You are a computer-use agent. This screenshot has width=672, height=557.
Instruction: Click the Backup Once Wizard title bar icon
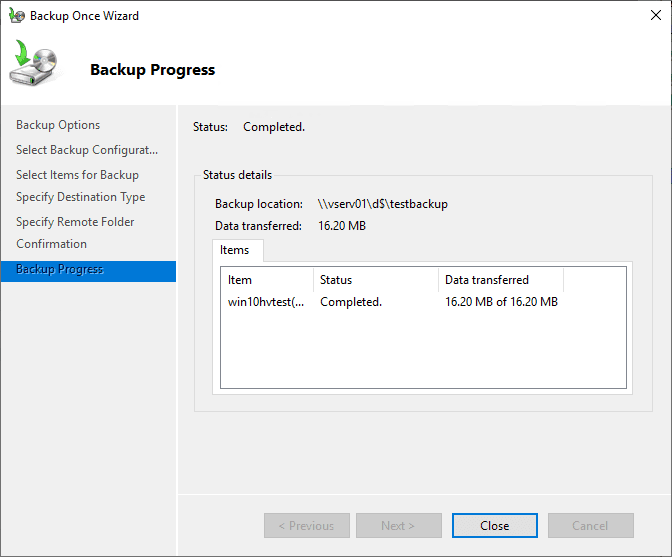pos(16,16)
